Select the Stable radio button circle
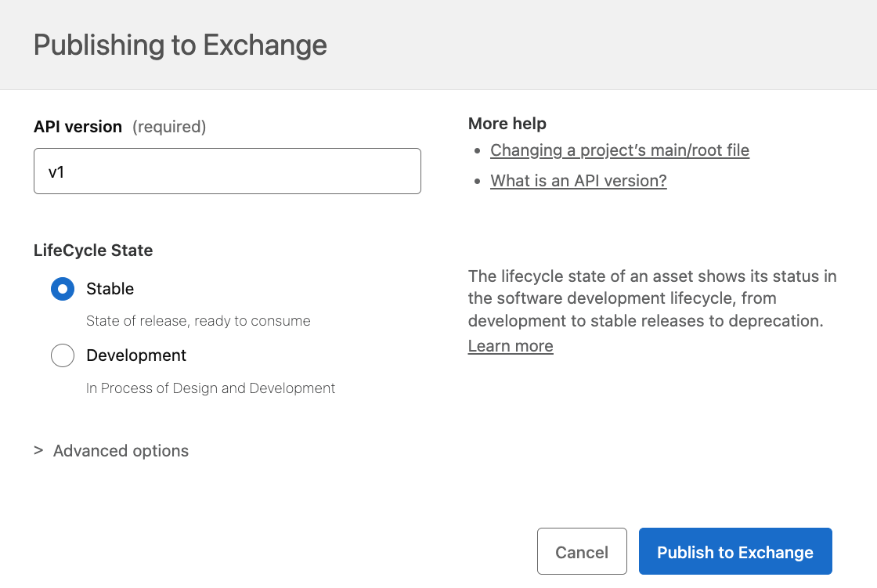 [62, 289]
